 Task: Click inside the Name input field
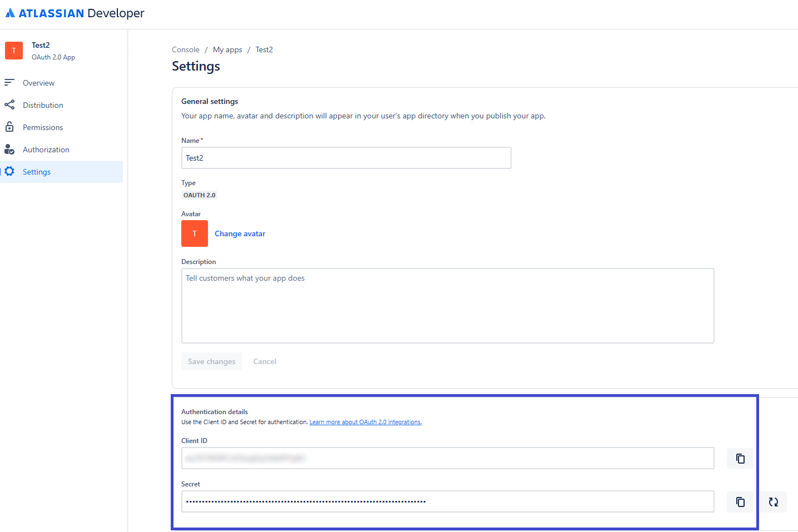point(345,158)
